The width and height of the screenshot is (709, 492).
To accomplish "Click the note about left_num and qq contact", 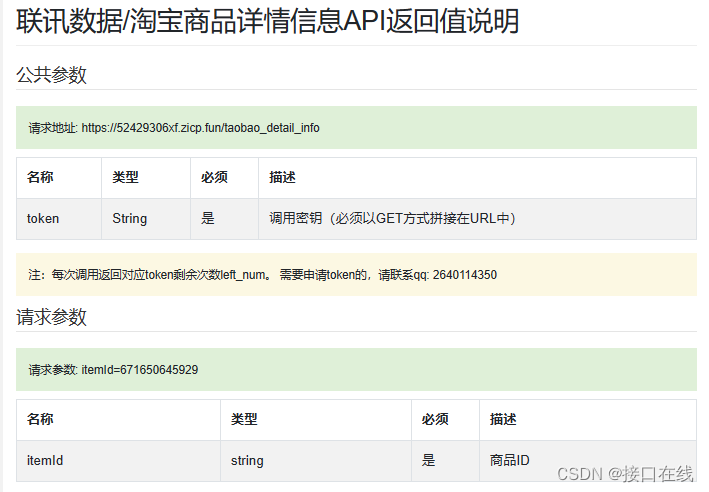I will tap(356, 274).
